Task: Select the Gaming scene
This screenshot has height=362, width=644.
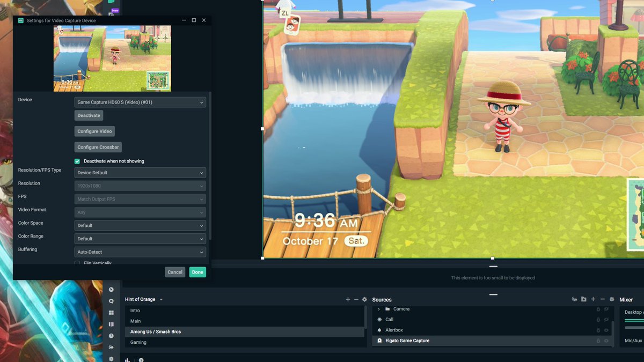Action: tap(244, 342)
